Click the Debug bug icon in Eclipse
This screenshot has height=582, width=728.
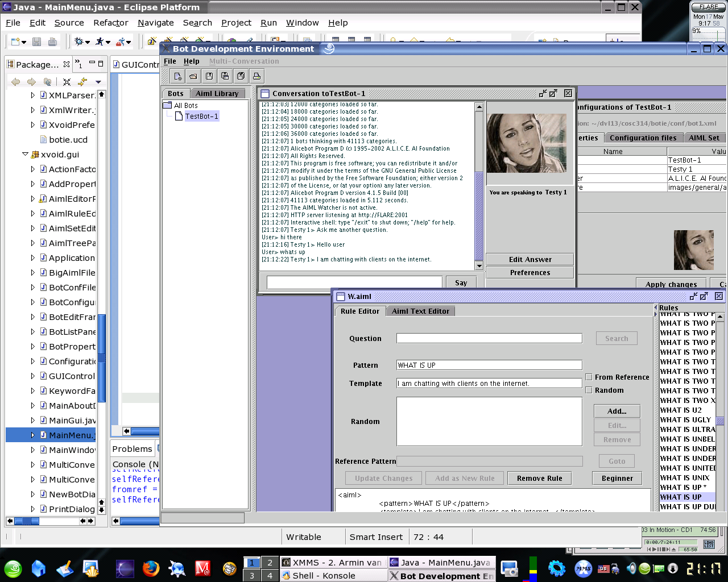coord(79,41)
